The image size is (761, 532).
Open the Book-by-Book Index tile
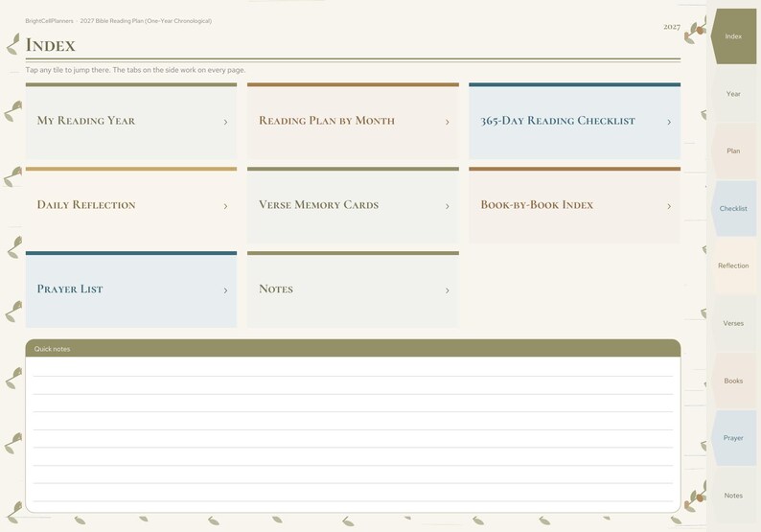[575, 205]
